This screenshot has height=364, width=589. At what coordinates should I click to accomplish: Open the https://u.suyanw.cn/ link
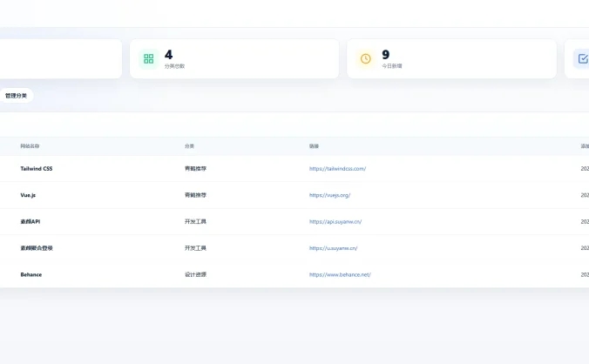pyautogui.click(x=333, y=248)
